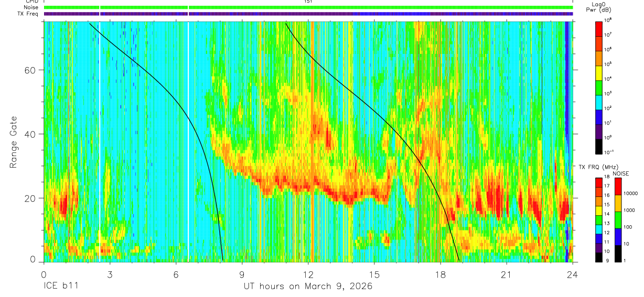
Task: Click the blue TX Freq indicator bar
Action: (308, 14)
